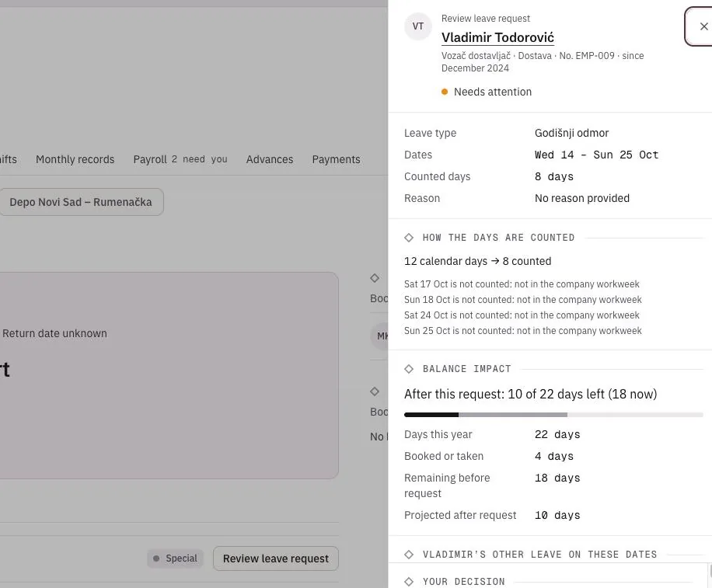Switch to the Payroll tab
Screen dimensions: 712x588
[x=180, y=159]
